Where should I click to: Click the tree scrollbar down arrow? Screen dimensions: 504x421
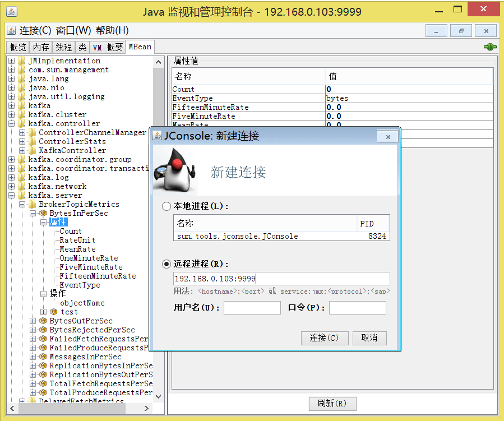coord(159,396)
